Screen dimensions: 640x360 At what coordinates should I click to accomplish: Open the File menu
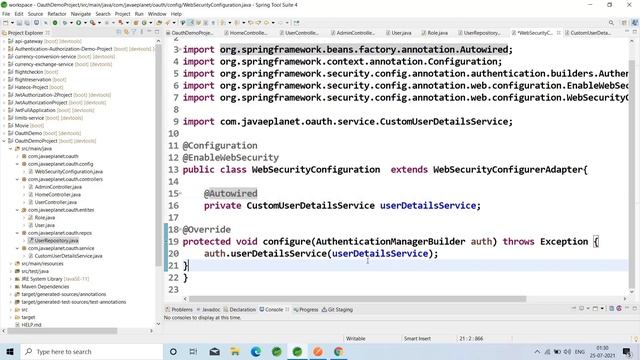pyautogui.click(x=6, y=14)
